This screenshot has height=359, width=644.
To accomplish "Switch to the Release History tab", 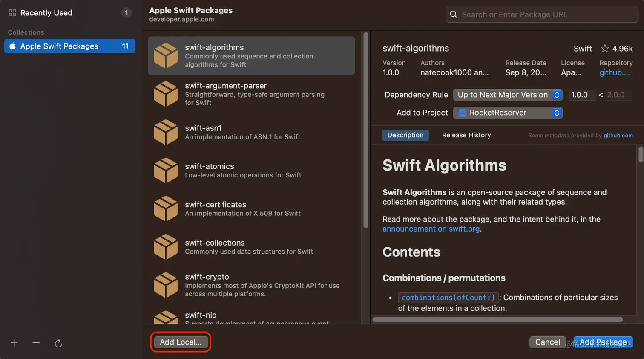I will [466, 135].
